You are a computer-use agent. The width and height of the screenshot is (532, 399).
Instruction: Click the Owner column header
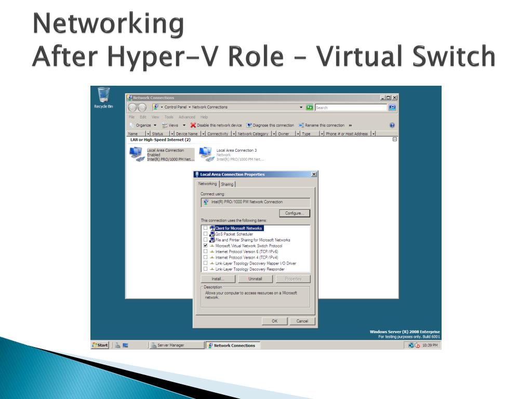coord(284,134)
